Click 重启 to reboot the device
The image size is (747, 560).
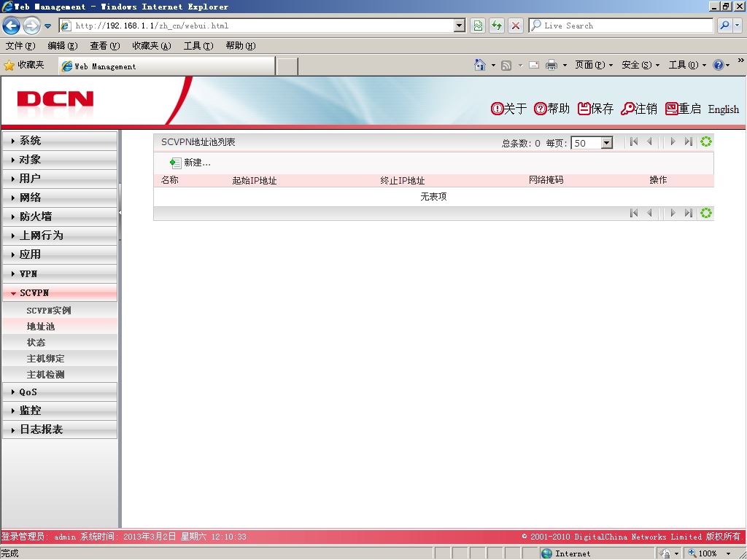[683, 109]
